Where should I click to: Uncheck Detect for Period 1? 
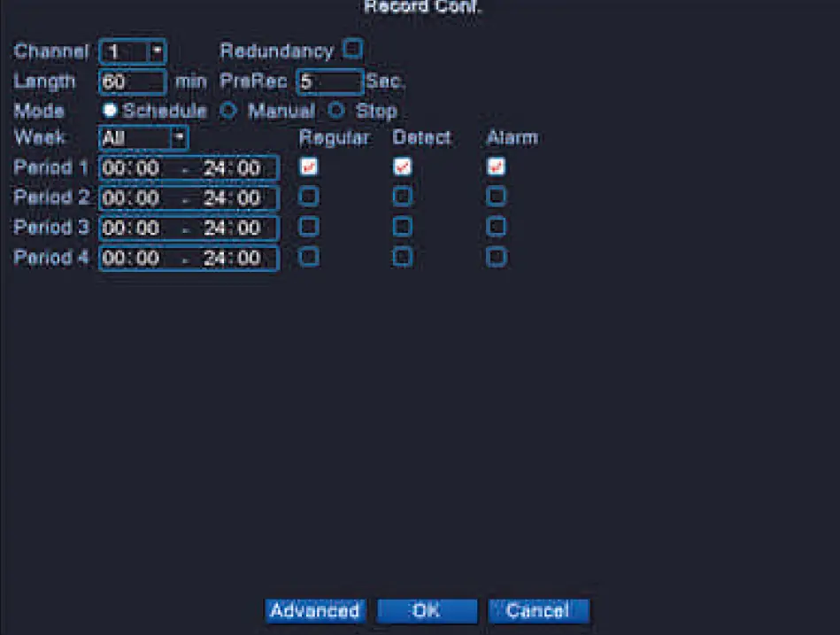403,166
